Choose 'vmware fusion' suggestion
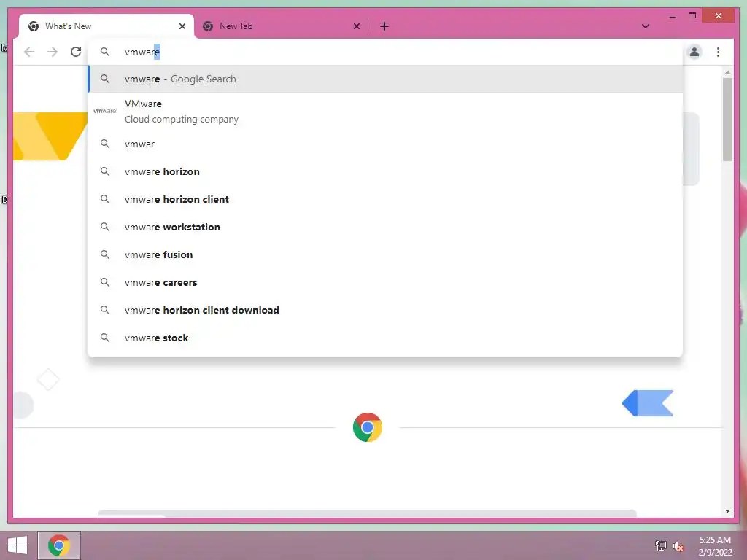 click(x=385, y=254)
